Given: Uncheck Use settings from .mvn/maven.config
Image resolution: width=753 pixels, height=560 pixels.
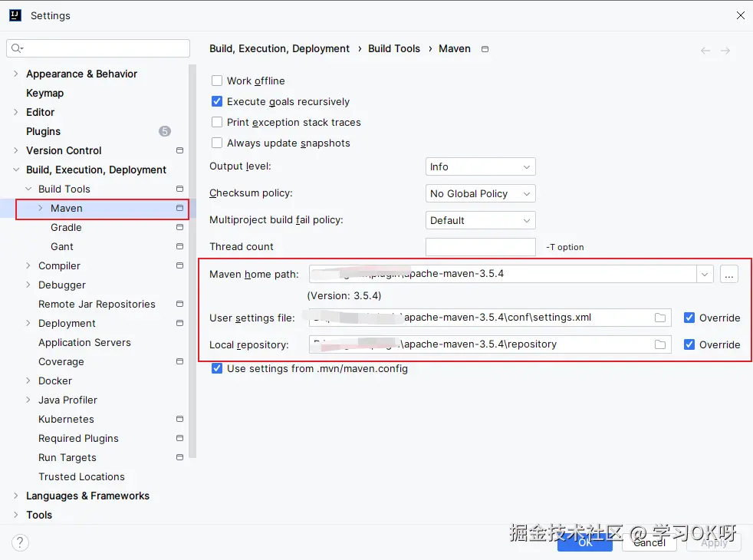Looking at the screenshot, I should tap(217, 368).
